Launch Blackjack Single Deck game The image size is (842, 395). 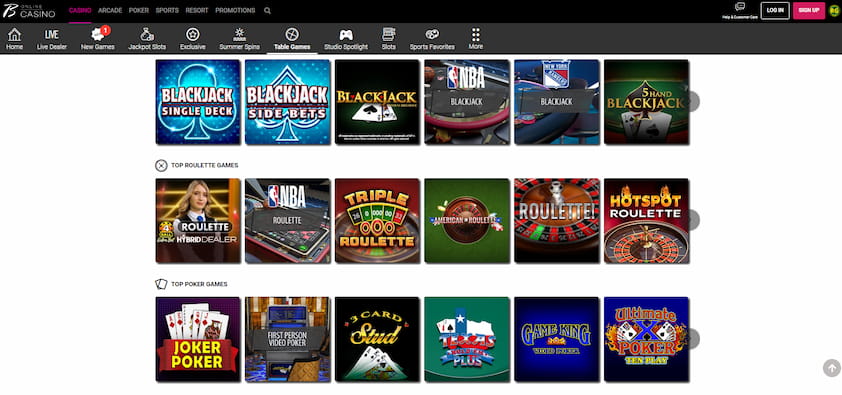(198, 102)
